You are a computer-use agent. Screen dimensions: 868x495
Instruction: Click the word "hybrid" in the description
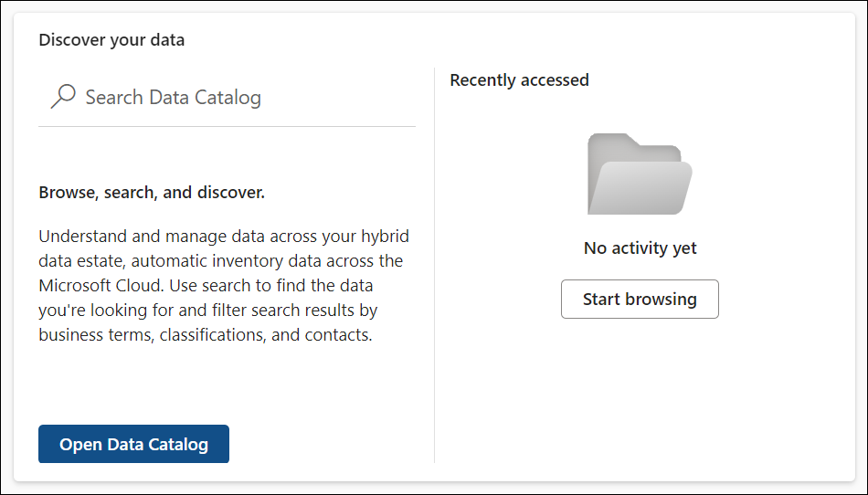tap(384, 237)
